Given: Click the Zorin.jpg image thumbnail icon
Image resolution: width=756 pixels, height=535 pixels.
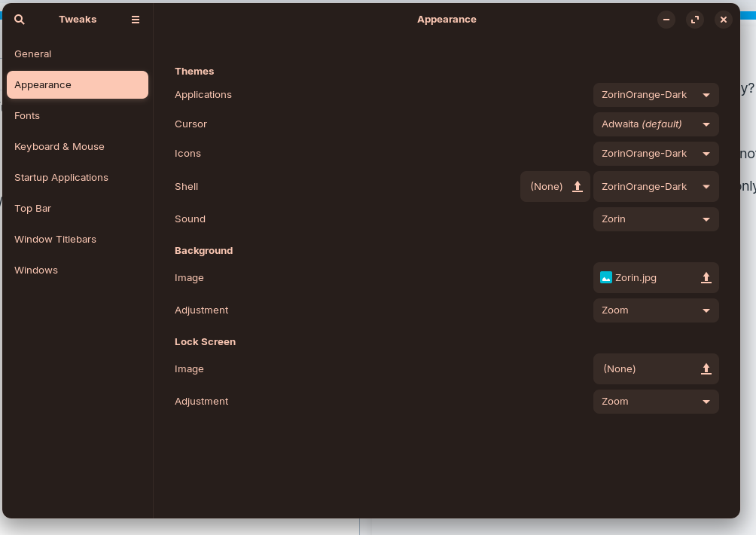Looking at the screenshot, I should coord(606,278).
